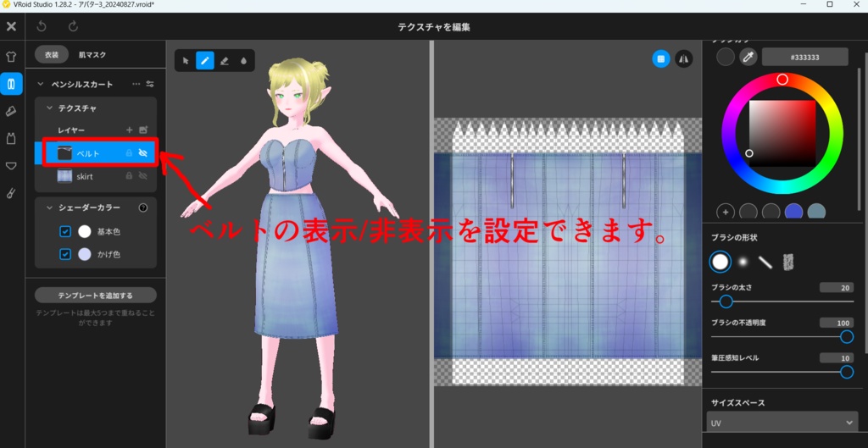Select the textured rough brush shape
Image resolution: width=868 pixels, height=448 pixels.
tap(787, 262)
